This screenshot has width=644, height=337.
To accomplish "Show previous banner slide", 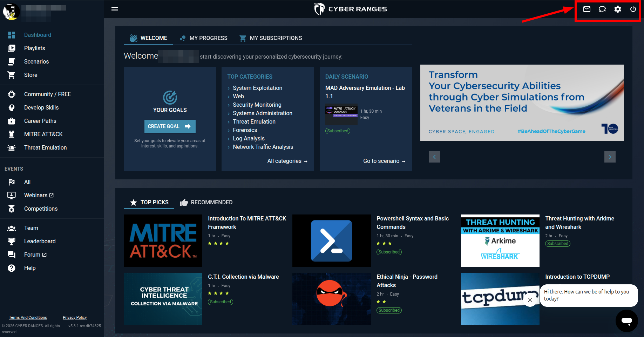I will point(434,157).
